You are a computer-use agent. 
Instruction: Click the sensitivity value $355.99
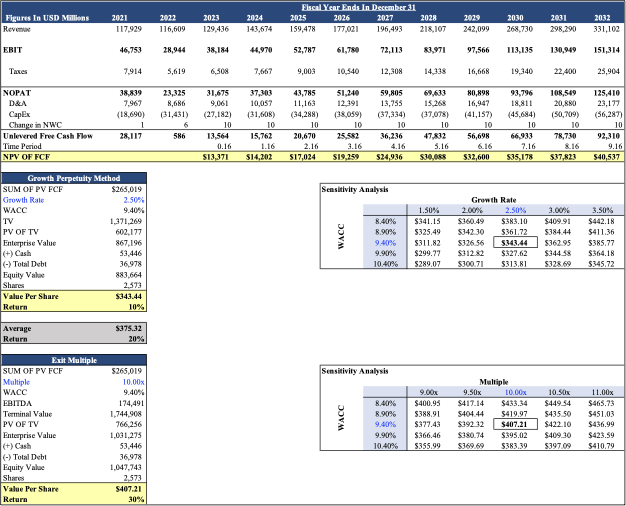coord(427,446)
